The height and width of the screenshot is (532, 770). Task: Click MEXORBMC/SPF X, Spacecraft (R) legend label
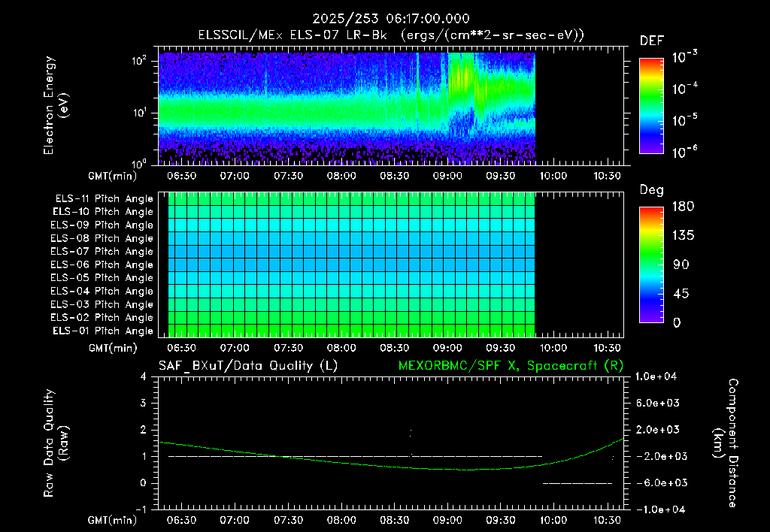coord(511,366)
